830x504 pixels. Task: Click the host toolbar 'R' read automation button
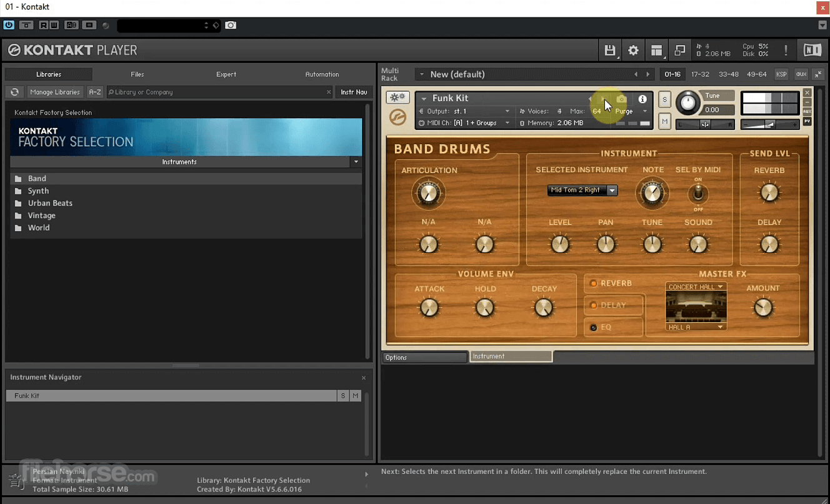click(x=44, y=25)
